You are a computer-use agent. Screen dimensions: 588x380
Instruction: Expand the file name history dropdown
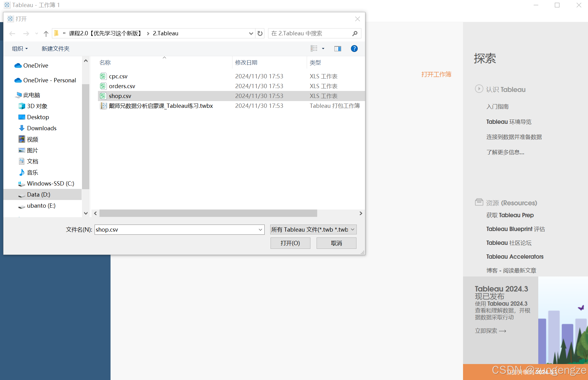click(x=260, y=229)
